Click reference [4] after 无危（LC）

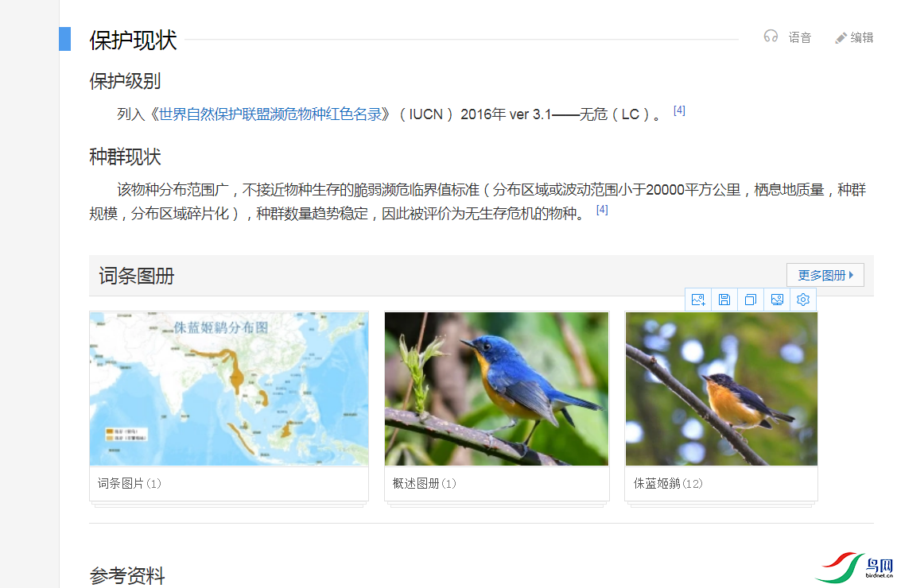point(679,110)
